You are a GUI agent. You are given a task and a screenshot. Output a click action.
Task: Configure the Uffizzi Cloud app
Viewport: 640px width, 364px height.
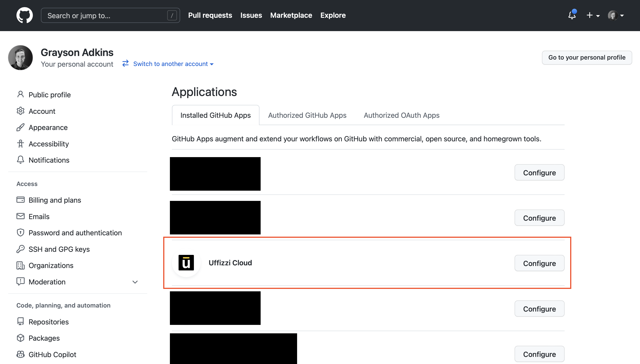pos(539,263)
